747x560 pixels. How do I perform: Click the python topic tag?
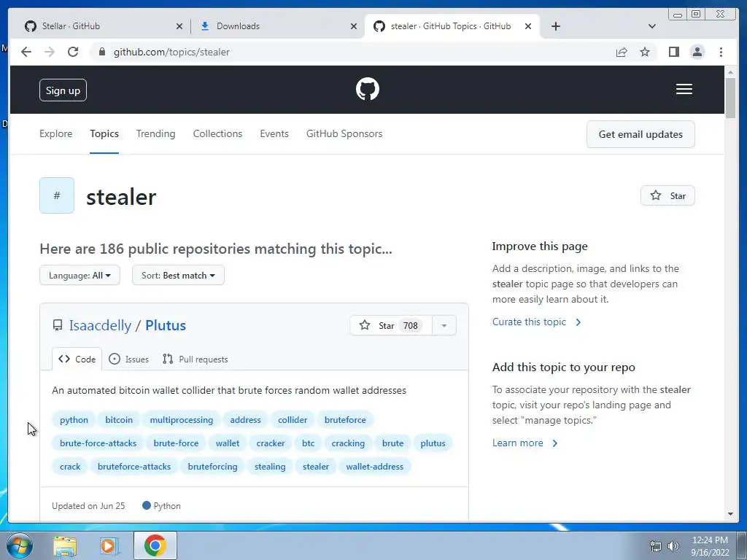(x=74, y=419)
